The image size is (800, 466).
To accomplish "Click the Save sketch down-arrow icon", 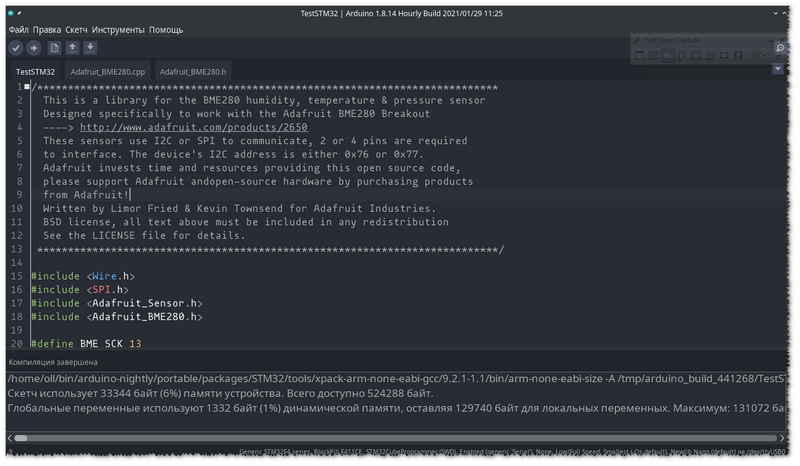I will (90, 48).
